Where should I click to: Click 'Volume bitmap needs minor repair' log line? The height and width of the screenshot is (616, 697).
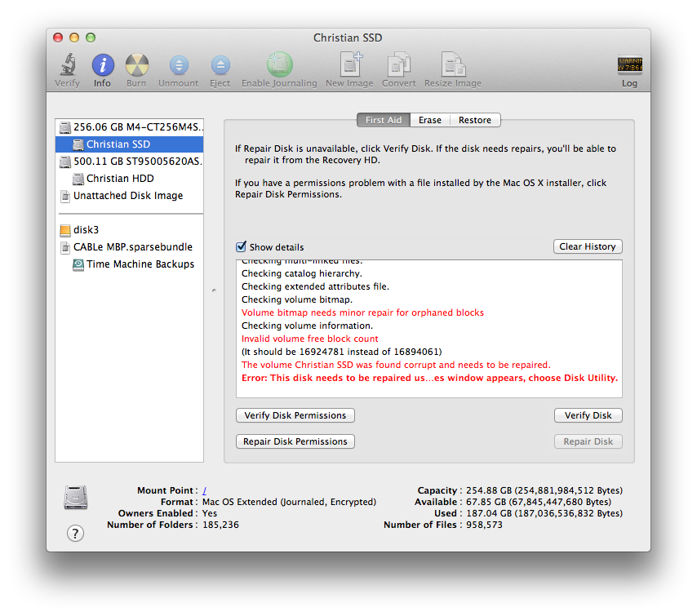[x=362, y=312]
